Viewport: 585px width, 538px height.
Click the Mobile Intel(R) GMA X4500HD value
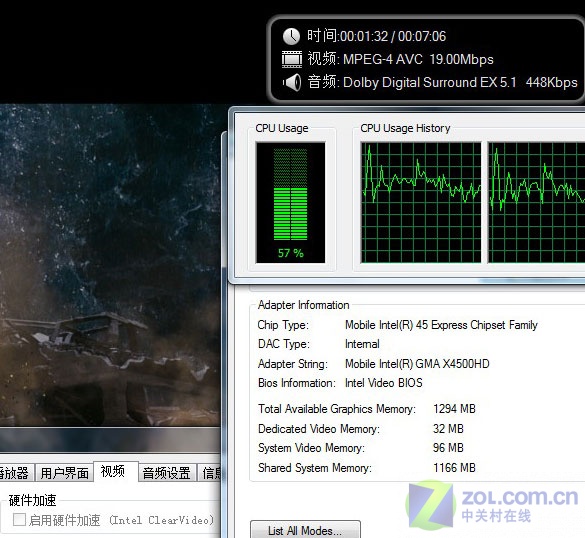coord(417,364)
